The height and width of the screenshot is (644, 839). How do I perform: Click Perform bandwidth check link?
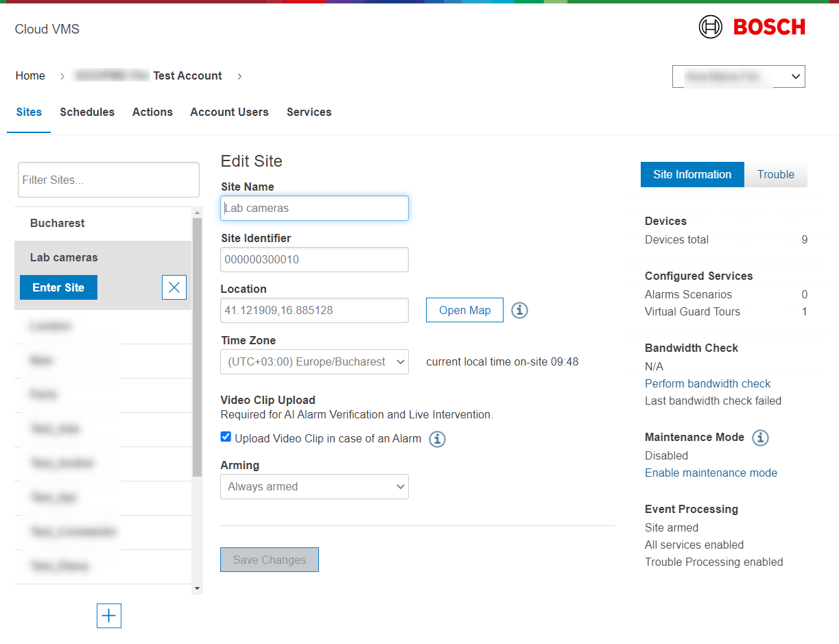707,384
